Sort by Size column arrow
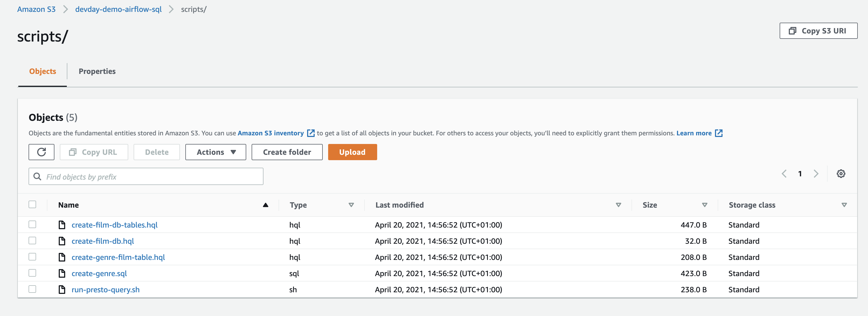This screenshot has width=868, height=316. click(704, 205)
